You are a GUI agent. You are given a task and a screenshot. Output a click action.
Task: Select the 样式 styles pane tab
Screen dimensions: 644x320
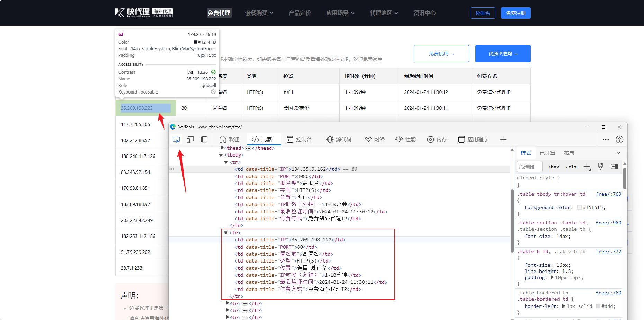(526, 153)
